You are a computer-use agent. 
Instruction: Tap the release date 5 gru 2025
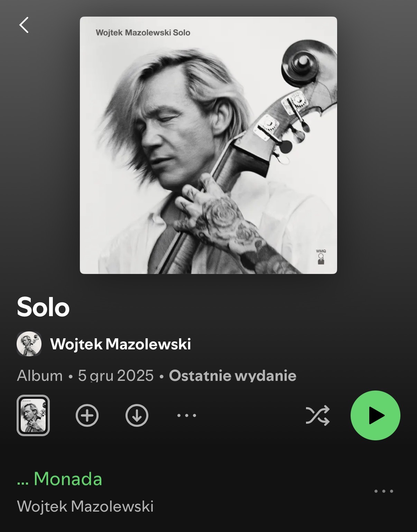(x=116, y=376)
